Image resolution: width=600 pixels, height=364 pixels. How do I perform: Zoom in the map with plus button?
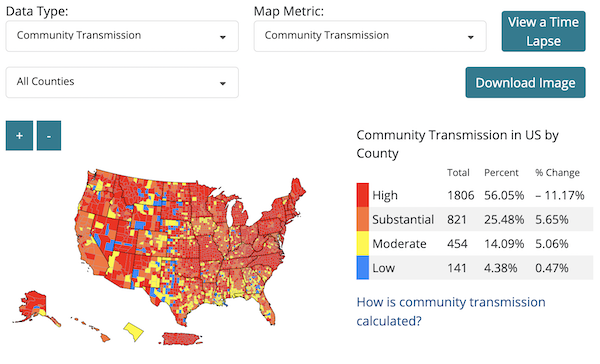(19, 135)
